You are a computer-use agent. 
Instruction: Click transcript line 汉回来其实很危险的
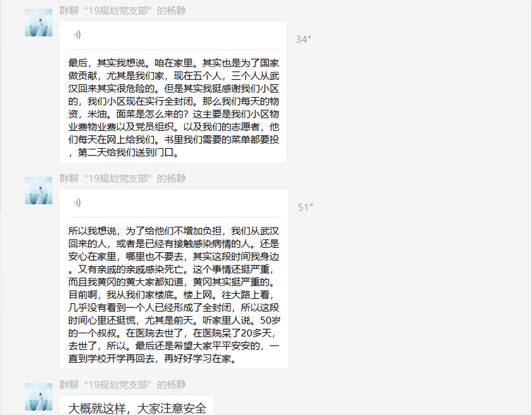click(x=173, y=89)
